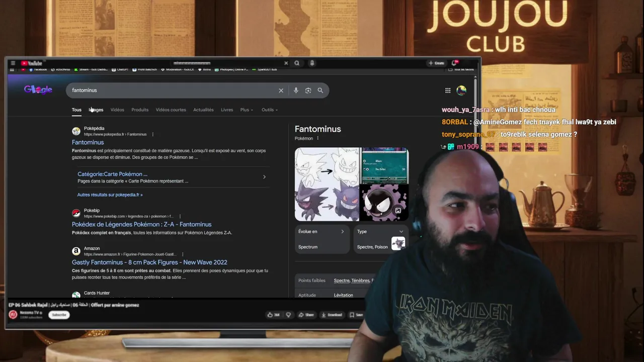Screen dimensions: 644x362
Task: Open the Gastly evolution sketch image
Action: point(327,184)
